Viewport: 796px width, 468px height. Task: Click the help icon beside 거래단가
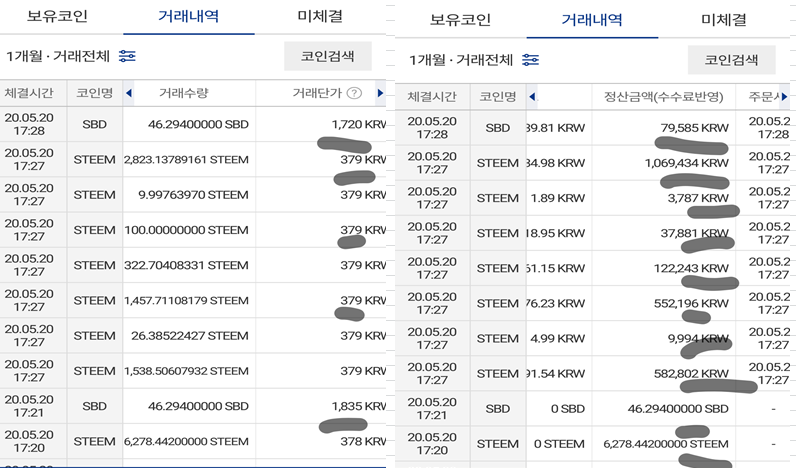pos(354,94)
